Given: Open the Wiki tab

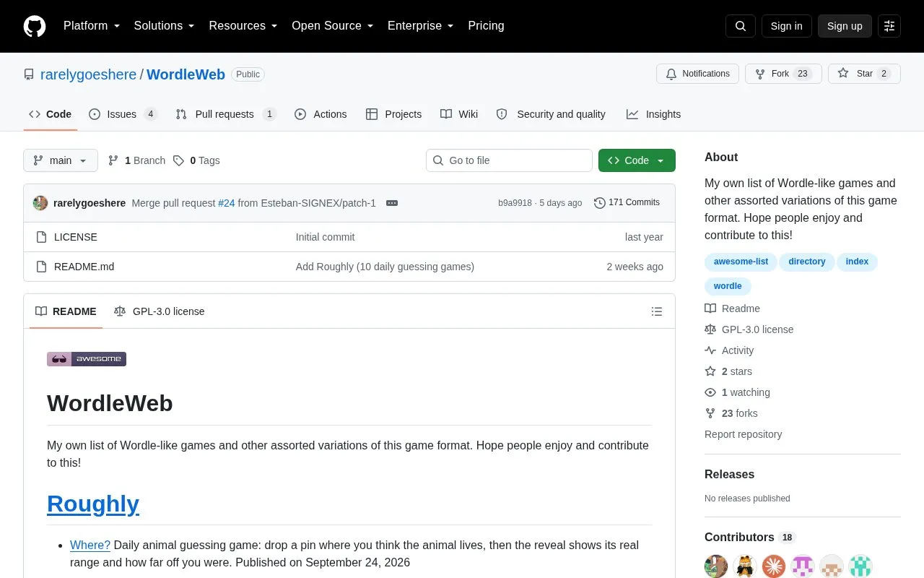Looking at the screenshot, I should 459,114.
